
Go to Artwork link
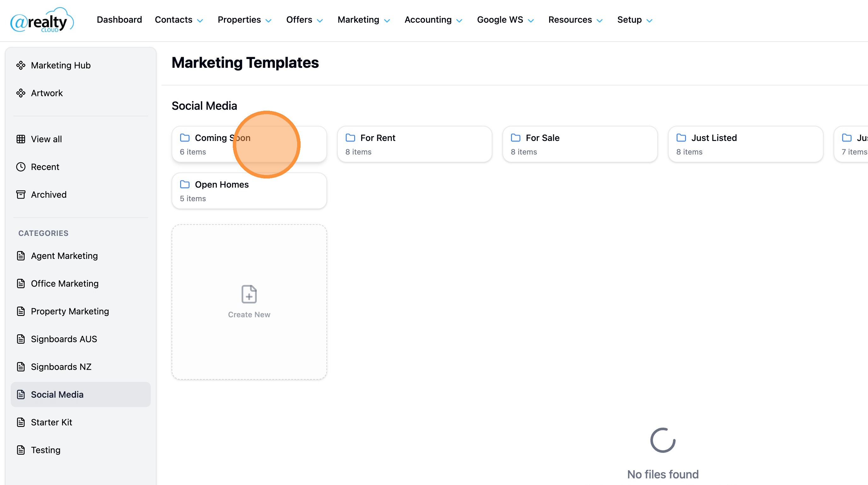pos(80,93)
